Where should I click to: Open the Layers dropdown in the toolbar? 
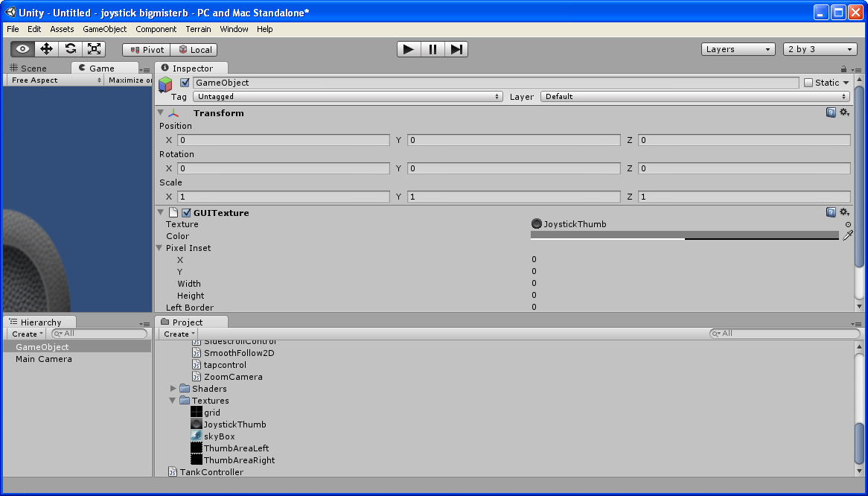tap(737, 48)
